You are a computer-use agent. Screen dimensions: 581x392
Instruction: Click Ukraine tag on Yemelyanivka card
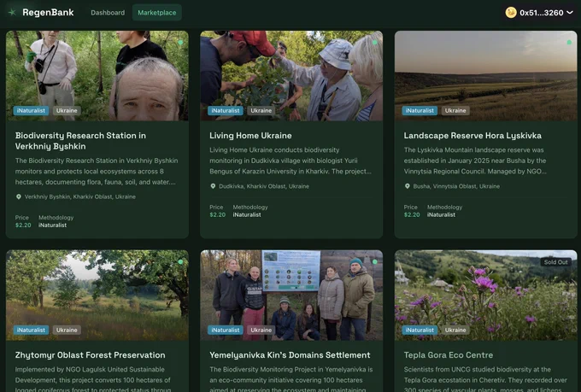pyautogui.click(x=261, y=330)
